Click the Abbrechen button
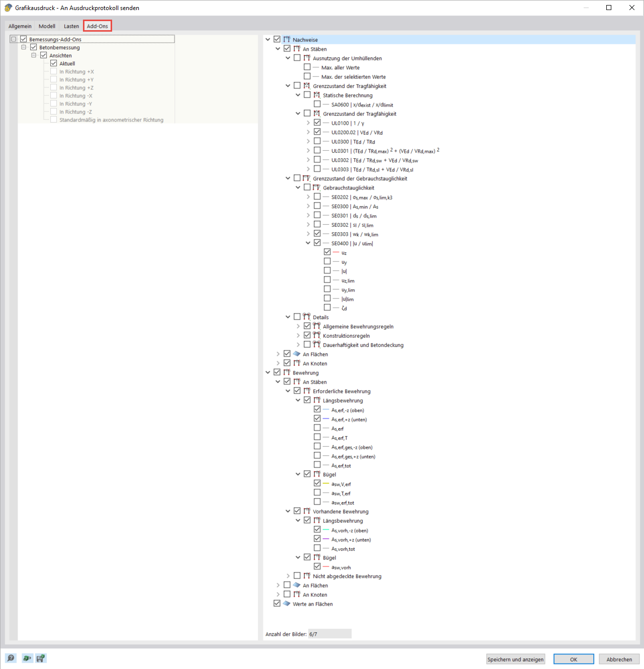 coord(619,659)
